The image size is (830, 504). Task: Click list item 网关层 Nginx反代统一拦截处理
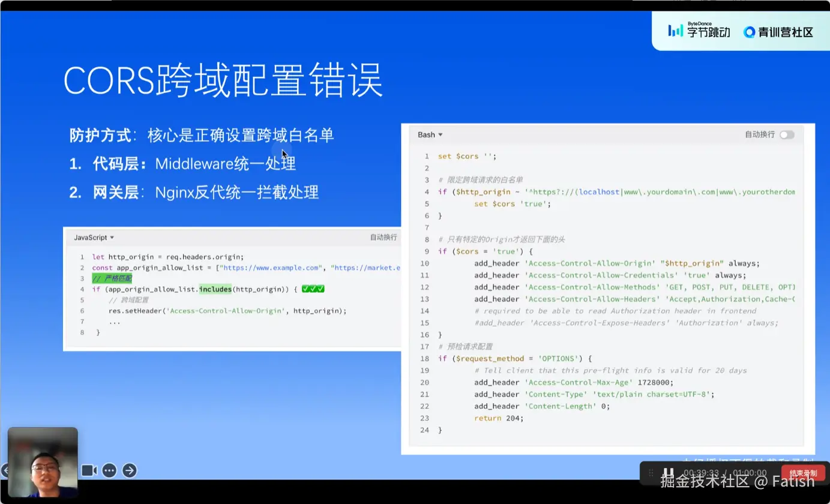194,193
